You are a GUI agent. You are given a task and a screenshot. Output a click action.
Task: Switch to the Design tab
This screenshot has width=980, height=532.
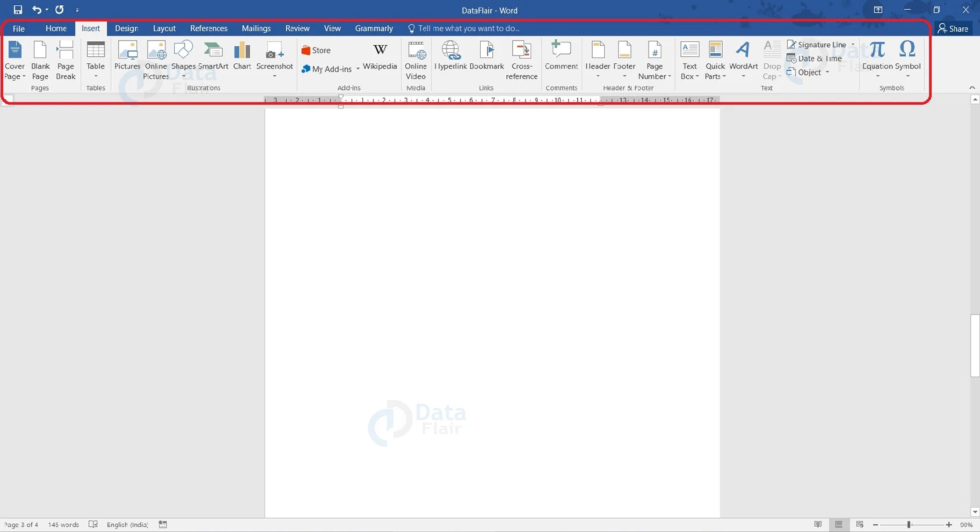(x=126, y=28)
